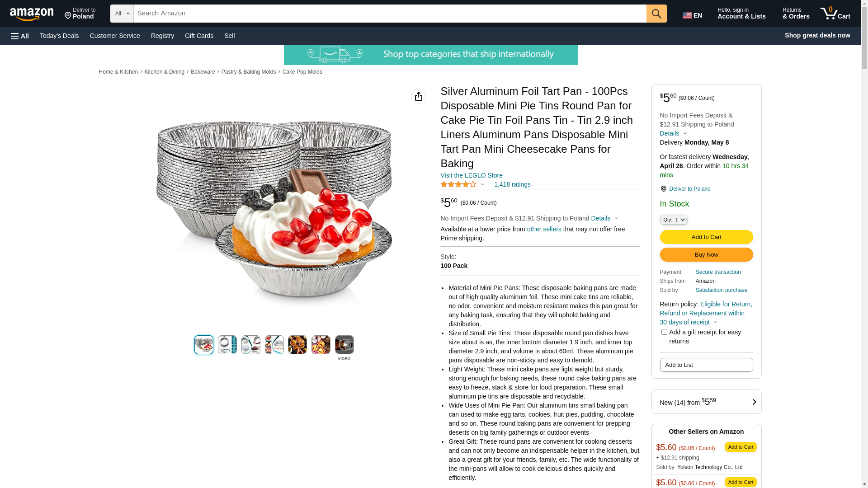
Task: Enable the gift receipt checkbox
Action: pos(664,332)
